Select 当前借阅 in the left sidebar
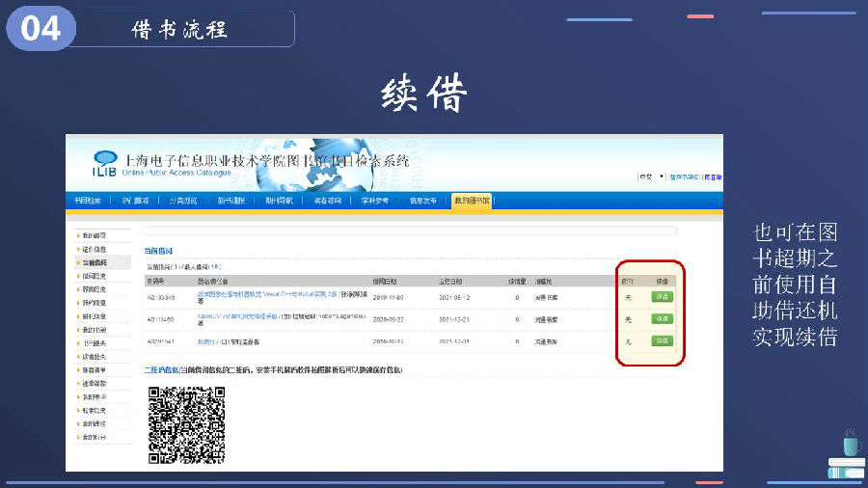The width and height of the screenshot is (868, 488). [x=95, y=262]
